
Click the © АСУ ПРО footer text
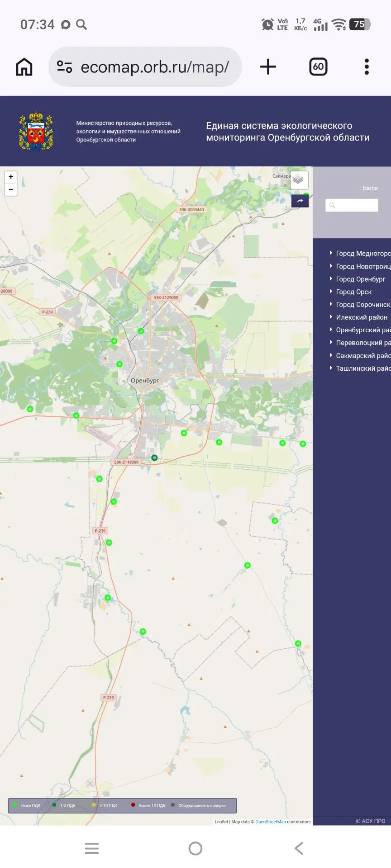(x=371, y=821)
